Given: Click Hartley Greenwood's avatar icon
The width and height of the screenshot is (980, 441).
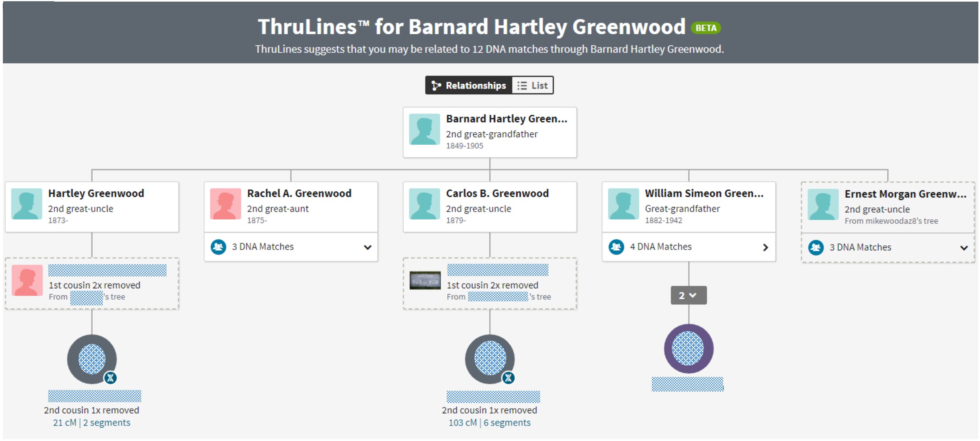Looking at the screenshot, I should pyautogui.click(x=27, y=204).
